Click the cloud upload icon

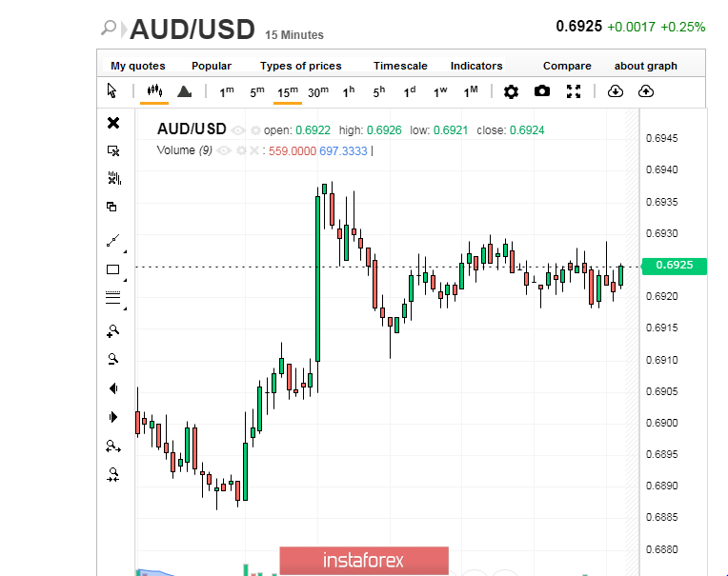coord(646,91)
